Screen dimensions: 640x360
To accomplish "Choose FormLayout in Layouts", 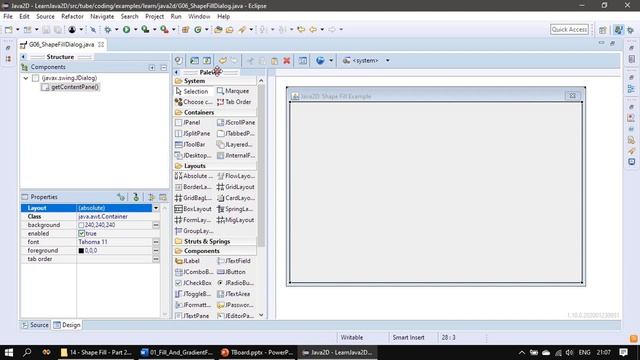I will (193, 220).
